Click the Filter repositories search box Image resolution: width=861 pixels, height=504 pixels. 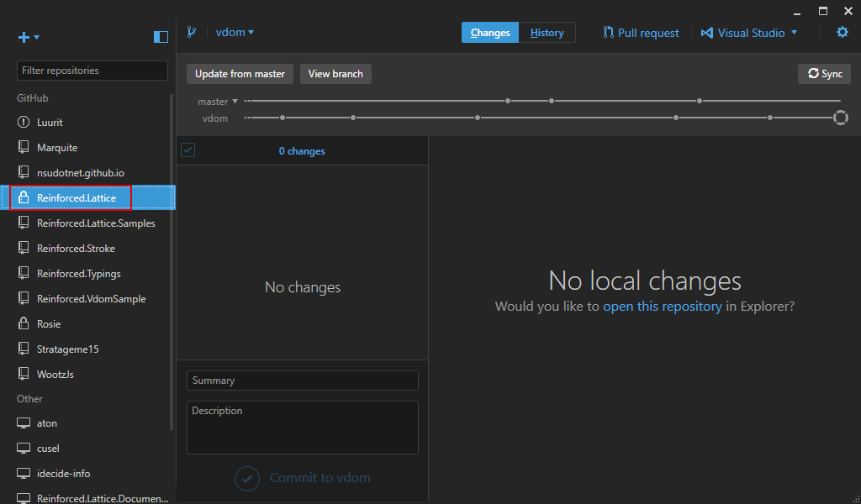pyautogui.click(x=92, y=71)
